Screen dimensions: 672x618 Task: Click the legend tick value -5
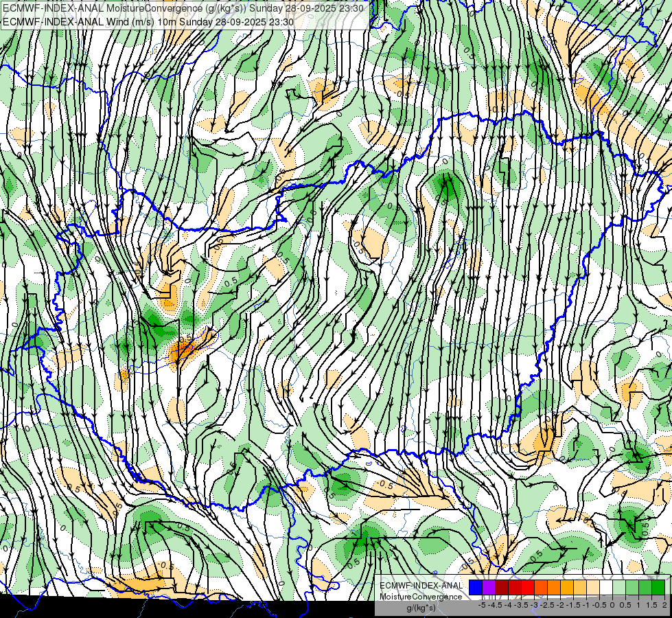point(482,605)
